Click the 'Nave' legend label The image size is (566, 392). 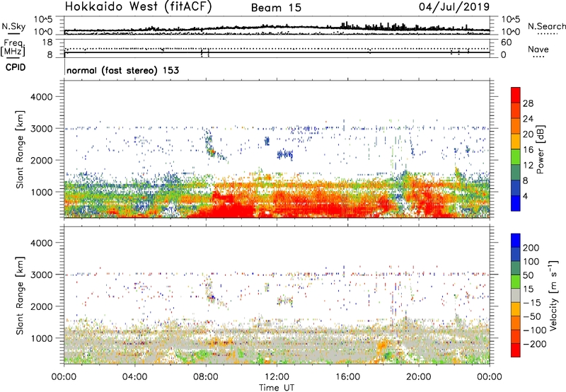538,49
